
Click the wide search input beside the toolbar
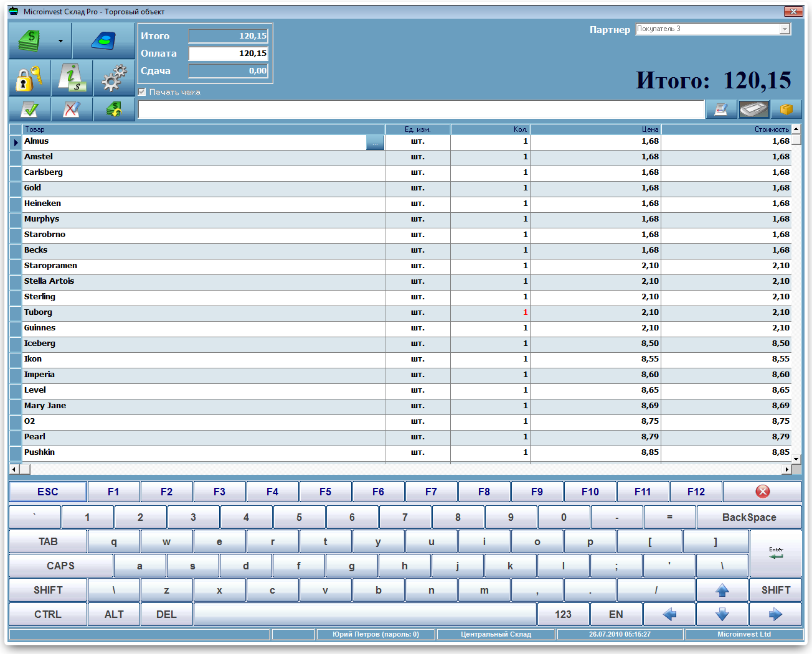click(421, 110)
